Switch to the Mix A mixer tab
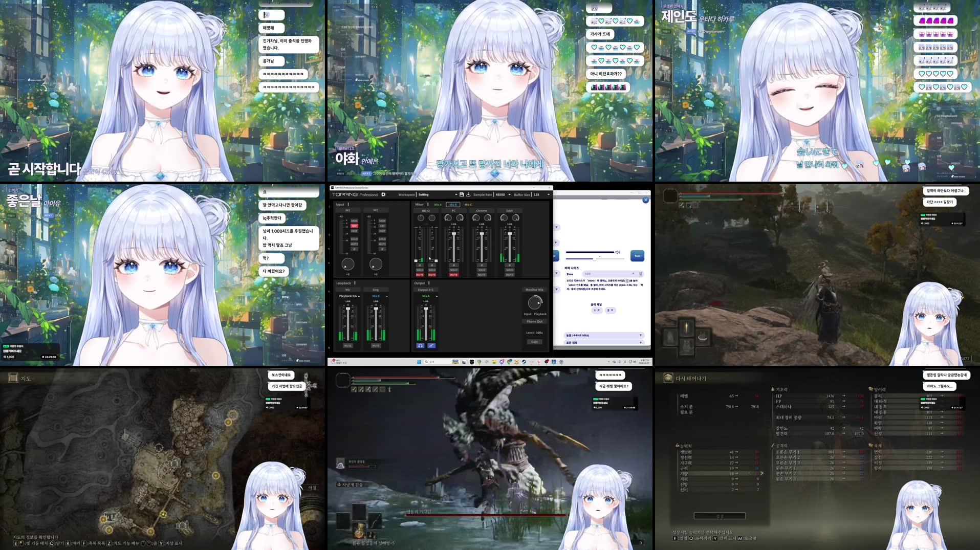This screenshot has width=980, height=550. (x=438, y=205)
